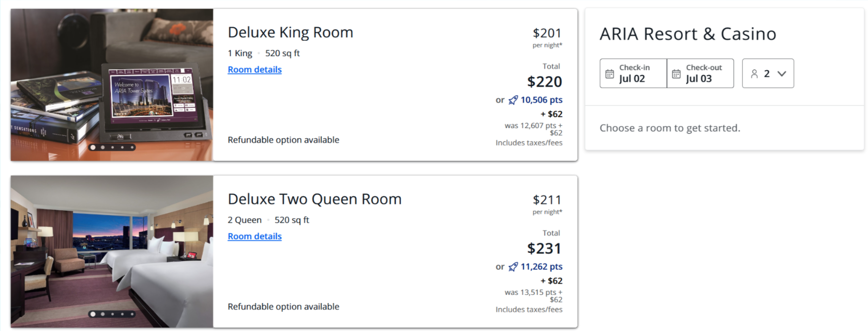This screenshot has height=331, width=868.
Task: Open Room details for Deluxe King Room
Action: (x=255, y=70)
